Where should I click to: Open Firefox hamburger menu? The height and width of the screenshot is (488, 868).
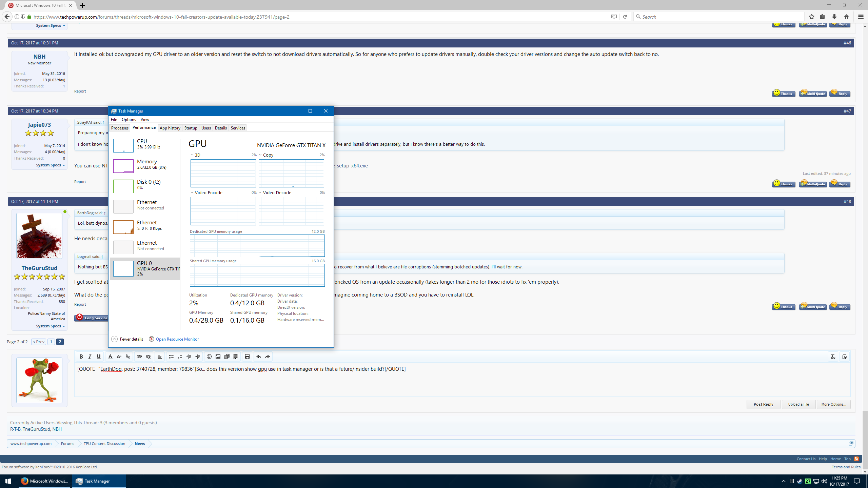pos(861,17)
